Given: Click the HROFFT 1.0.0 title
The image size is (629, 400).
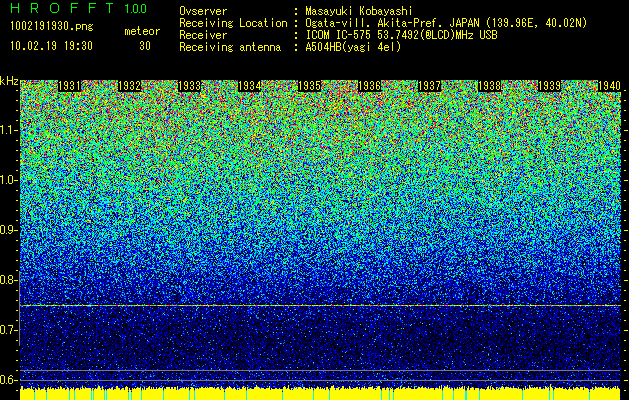Looking at the screenshot, I should pyautogui.click(x=79, y=8).
